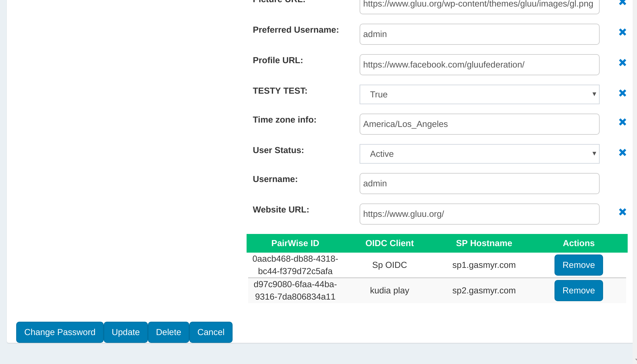Remove Time zone info using the X icon

(x=622, y=122)
